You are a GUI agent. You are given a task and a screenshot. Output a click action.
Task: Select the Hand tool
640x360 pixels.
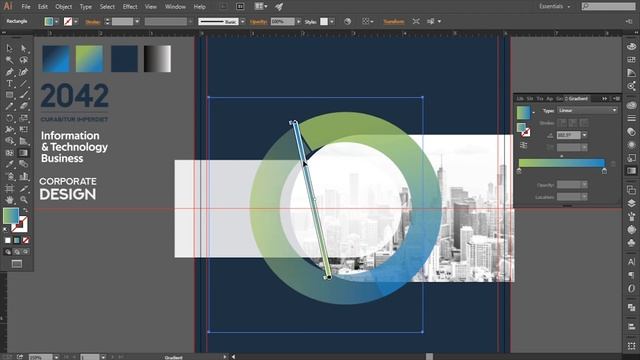pos(9,200)
